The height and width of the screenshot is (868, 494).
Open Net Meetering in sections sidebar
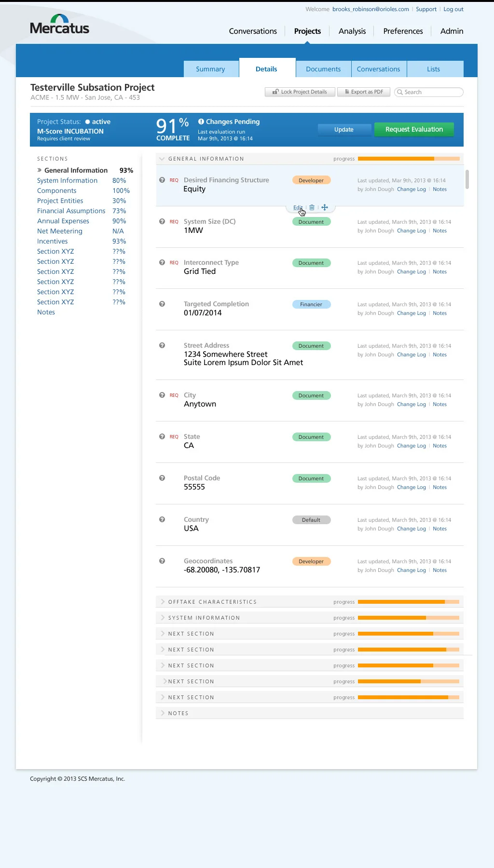pyautogui.click(x=60, y=231)
